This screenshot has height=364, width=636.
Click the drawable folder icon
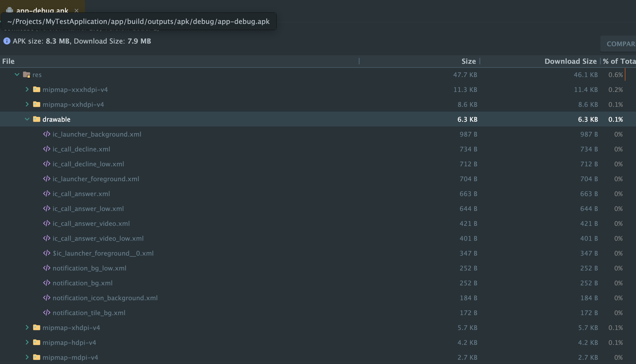coord(37,119)
